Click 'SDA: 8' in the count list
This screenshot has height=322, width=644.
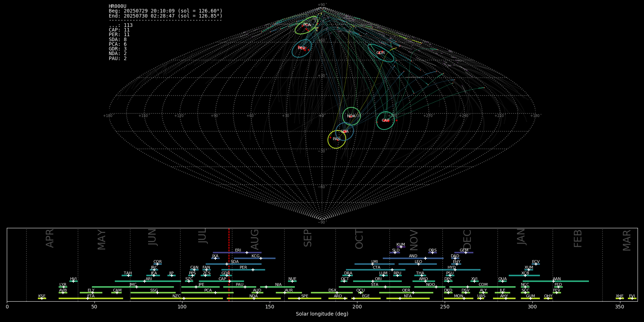pyautogui.click(x=118, y=40)
